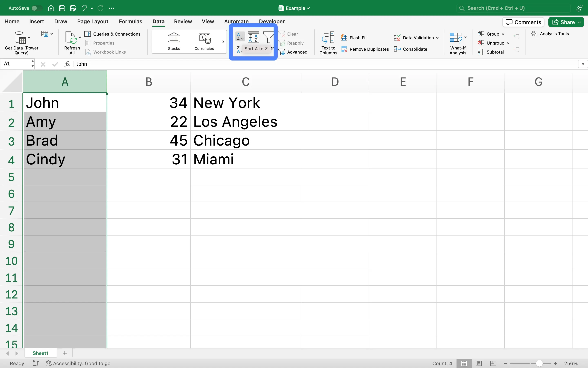Open the Review tab
Screen dimensions: 588x368
pos(183,21)
